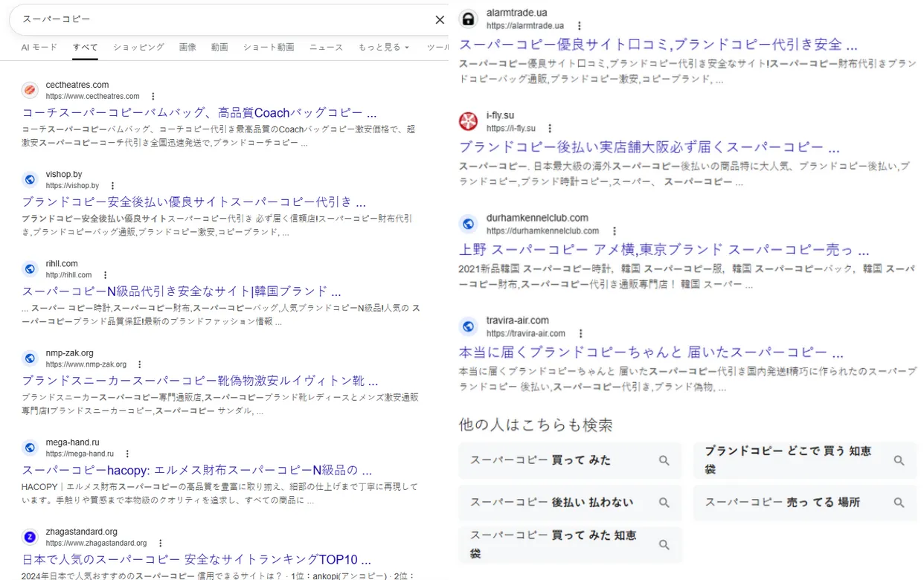
Task: Click the 他の人はこちらも検索 heading
Action: [x=536, y=425]
